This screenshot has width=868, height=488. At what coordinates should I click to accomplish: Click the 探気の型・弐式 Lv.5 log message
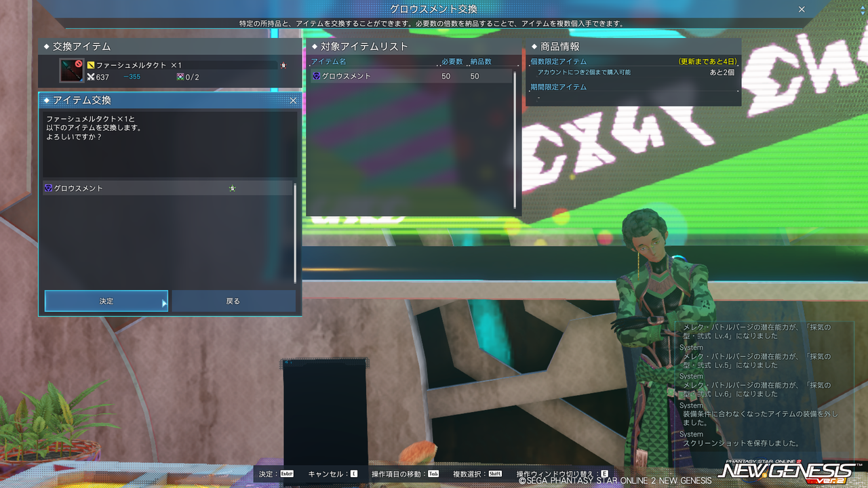click(x=756, y=360)
